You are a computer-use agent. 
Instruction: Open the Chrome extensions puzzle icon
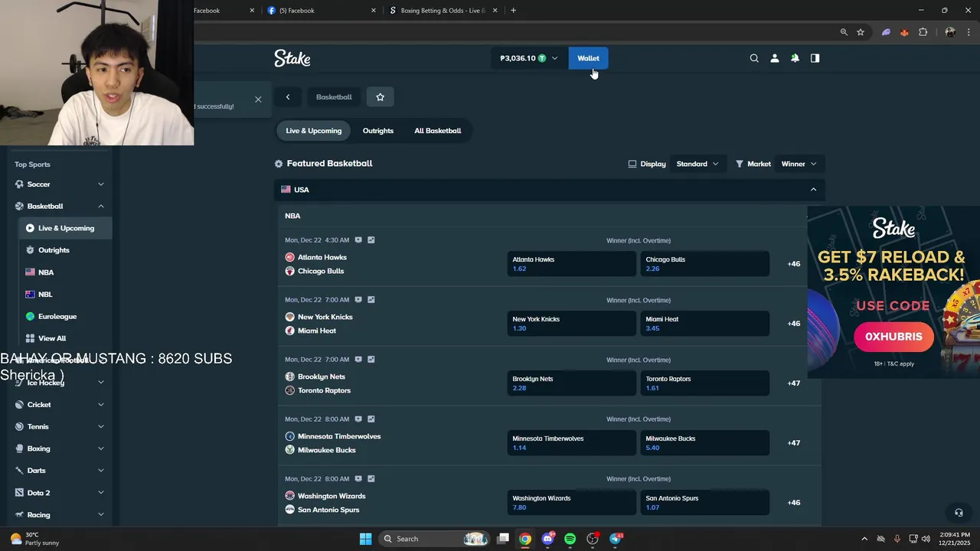pyautogui.click(x=923, y=32)
